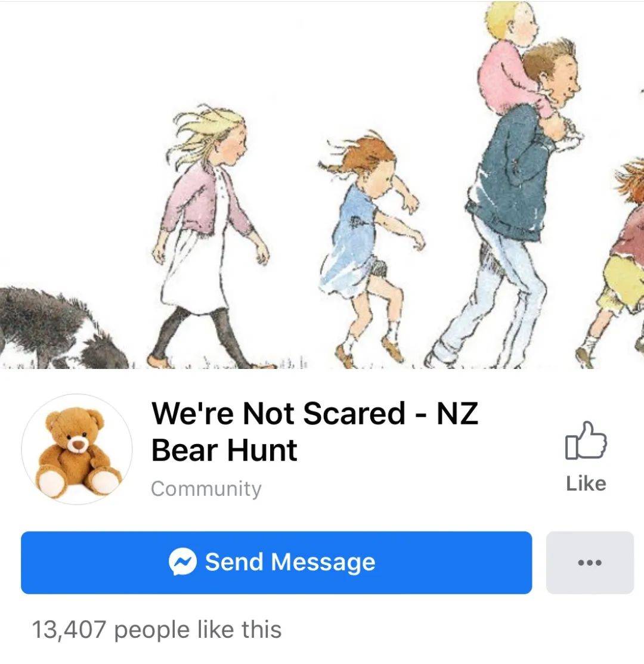Image resolution: width=644 pixels, height=664 pixels.
Task: Click the Send Message button
Action: point(276,562)
